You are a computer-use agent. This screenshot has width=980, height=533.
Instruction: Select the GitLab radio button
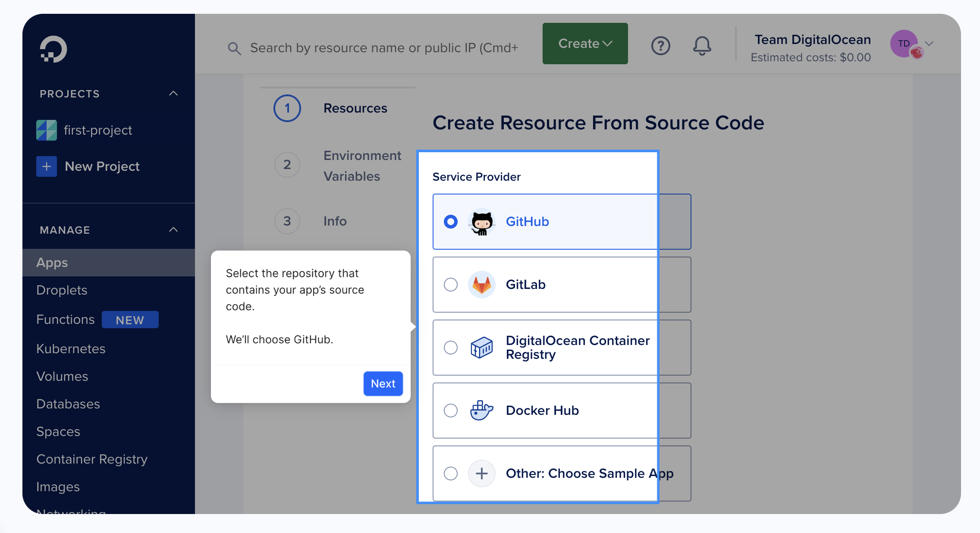click(450, 285)
